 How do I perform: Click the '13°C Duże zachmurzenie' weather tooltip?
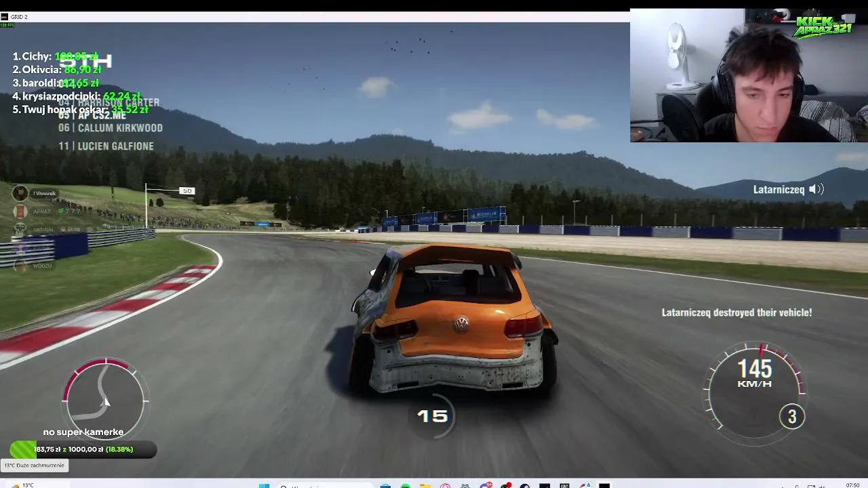click(35, 466)
